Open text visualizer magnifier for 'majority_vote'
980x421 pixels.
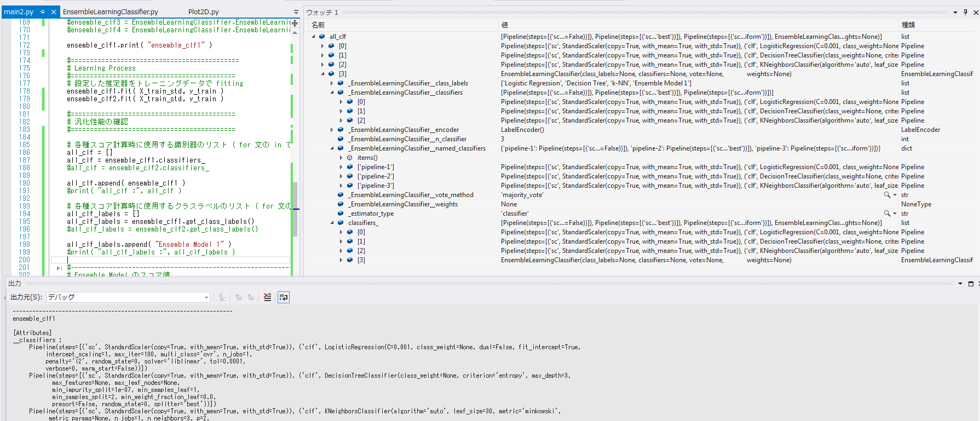(x=887, y=195)
